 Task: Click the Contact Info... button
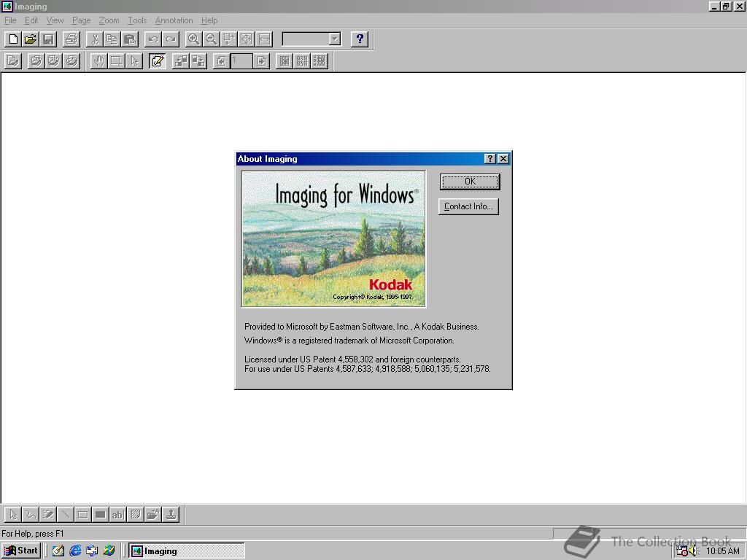click(469, 206)
